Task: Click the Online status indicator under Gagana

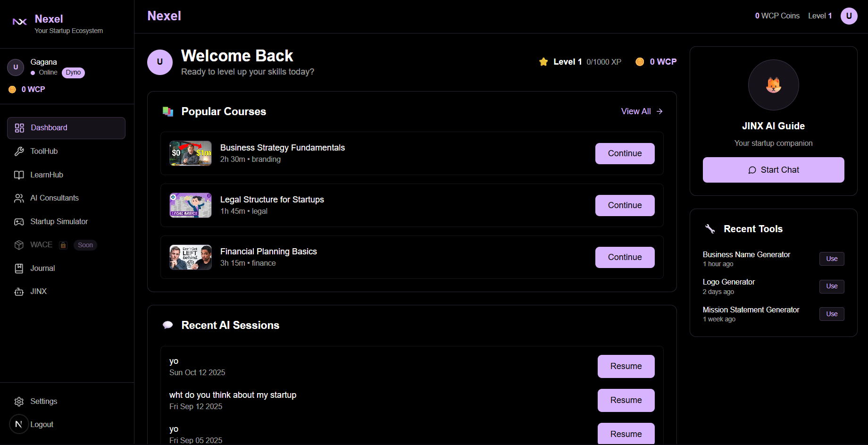Action: (33, 72)
